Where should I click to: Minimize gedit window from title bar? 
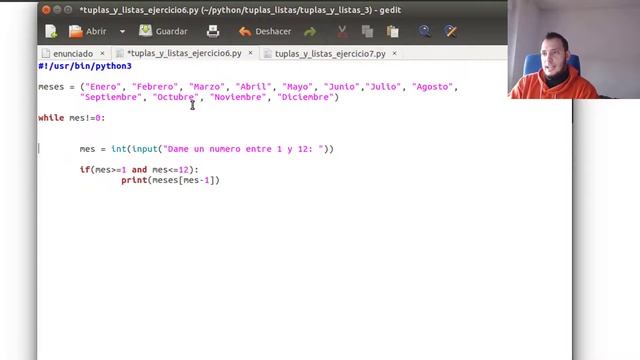(x=57, y=10)
